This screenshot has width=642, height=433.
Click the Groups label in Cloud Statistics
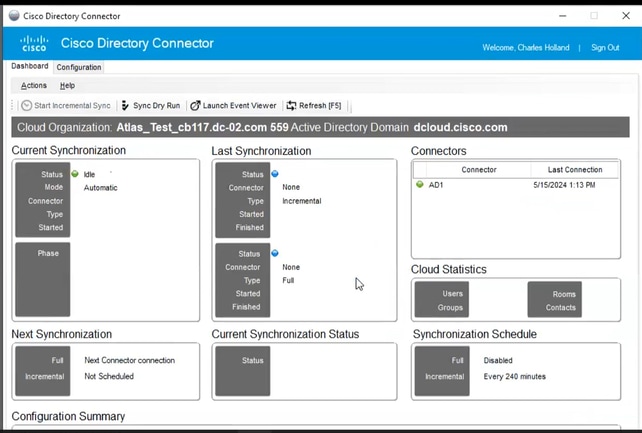(x=450, y=307)
